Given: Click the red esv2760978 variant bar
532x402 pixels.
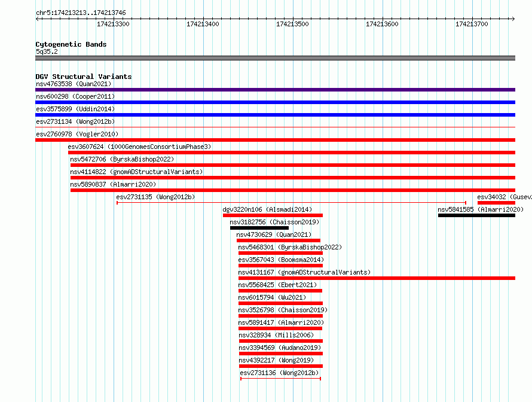Looking at the screenshot, I should [x=275, y=140].
